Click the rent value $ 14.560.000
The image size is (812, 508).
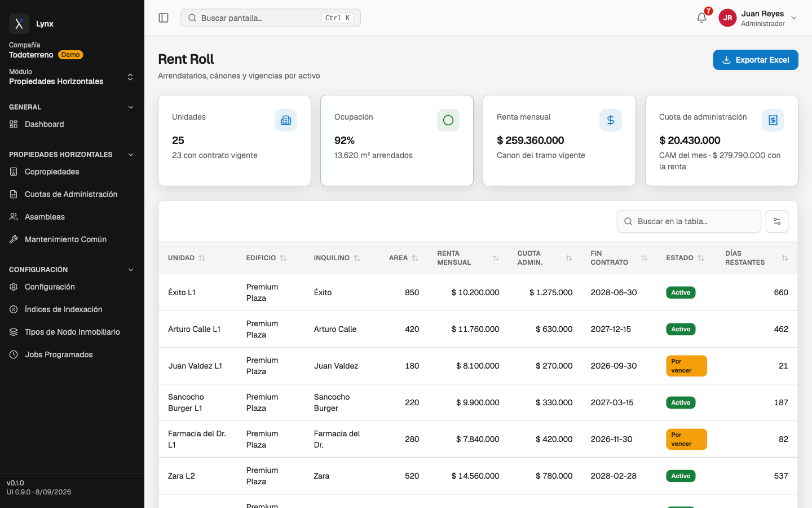click(475, 476)
